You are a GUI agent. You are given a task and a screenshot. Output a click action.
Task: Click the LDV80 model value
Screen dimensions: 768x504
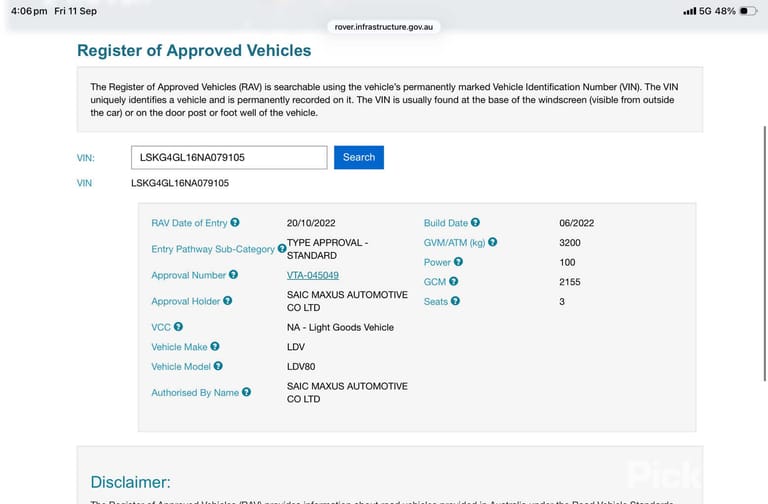click(301, 366)
